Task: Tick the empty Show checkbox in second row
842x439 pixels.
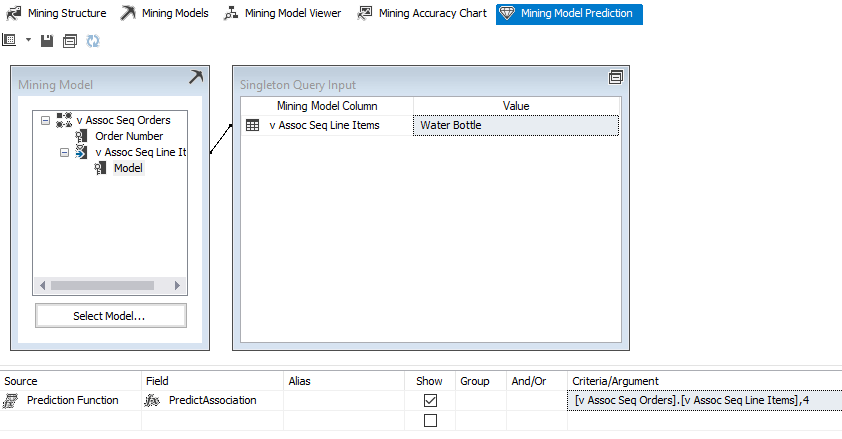Action: 431,420
